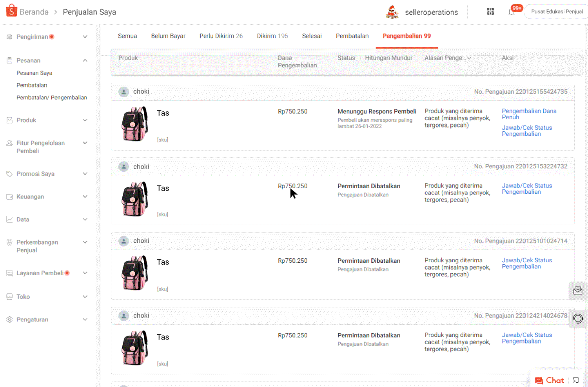Click the Shopee logo icon
The height and width of the screenshot is (387, 588).
click(x=11, y=11)
